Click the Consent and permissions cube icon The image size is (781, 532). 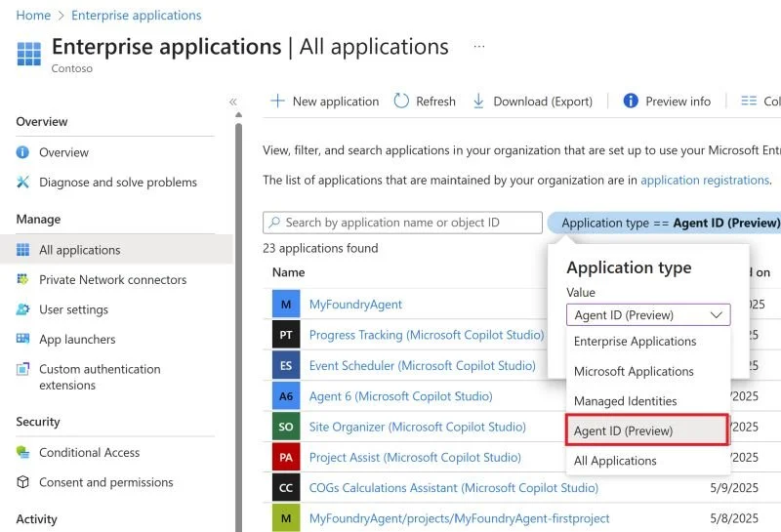coord(22,482)
